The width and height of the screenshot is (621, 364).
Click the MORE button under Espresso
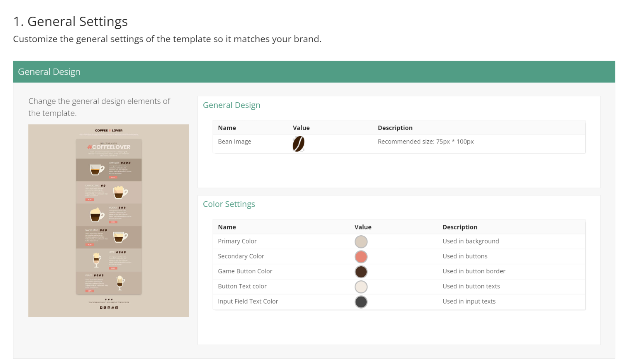[x=113, y=178]
